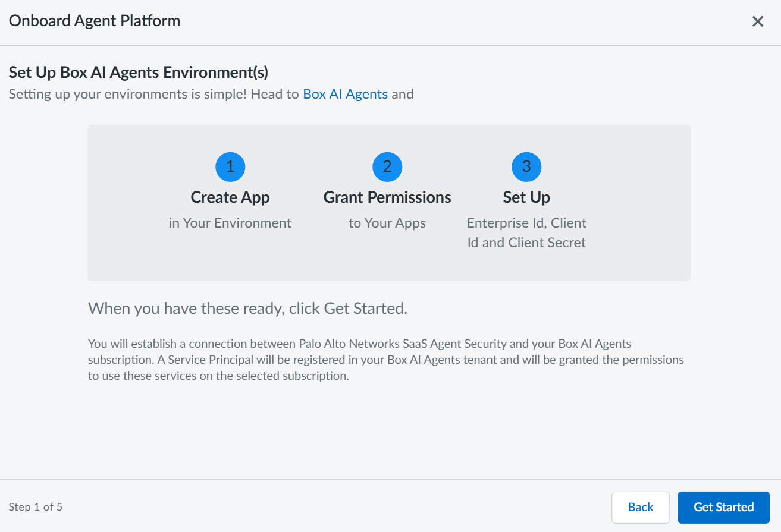Click the Step 1 of 5 indicator

click(36, 507)
